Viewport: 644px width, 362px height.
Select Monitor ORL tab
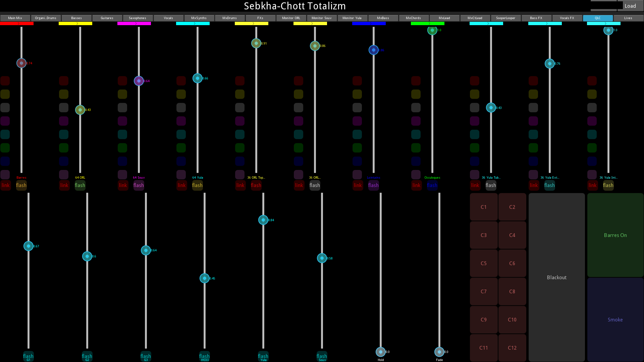(290, 18)
